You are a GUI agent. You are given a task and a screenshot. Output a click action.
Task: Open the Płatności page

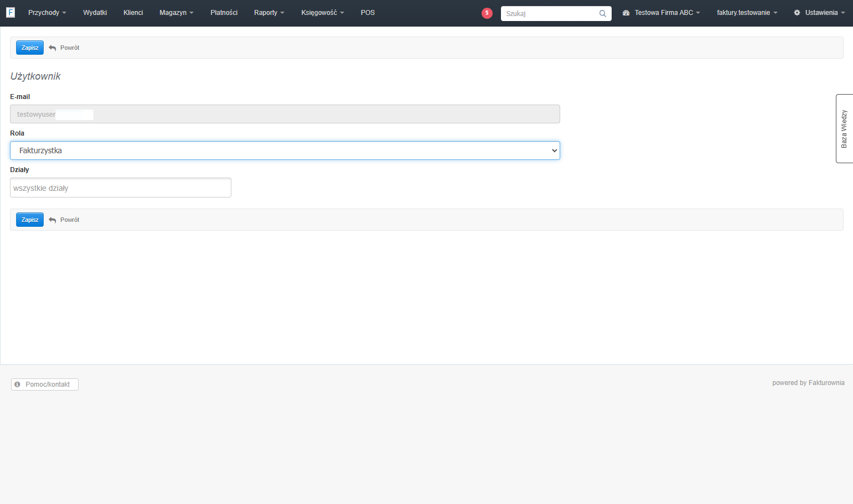224,13
